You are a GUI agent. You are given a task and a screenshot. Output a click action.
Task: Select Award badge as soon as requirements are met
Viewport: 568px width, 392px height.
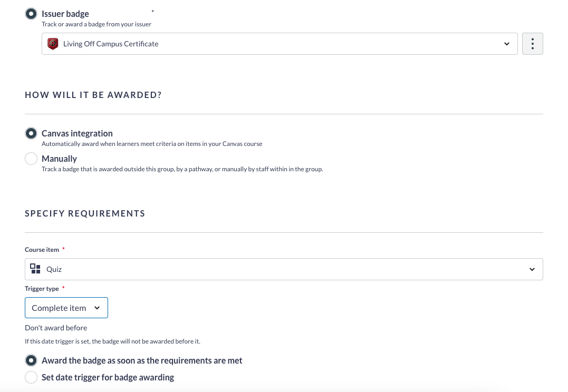(31, 360)
